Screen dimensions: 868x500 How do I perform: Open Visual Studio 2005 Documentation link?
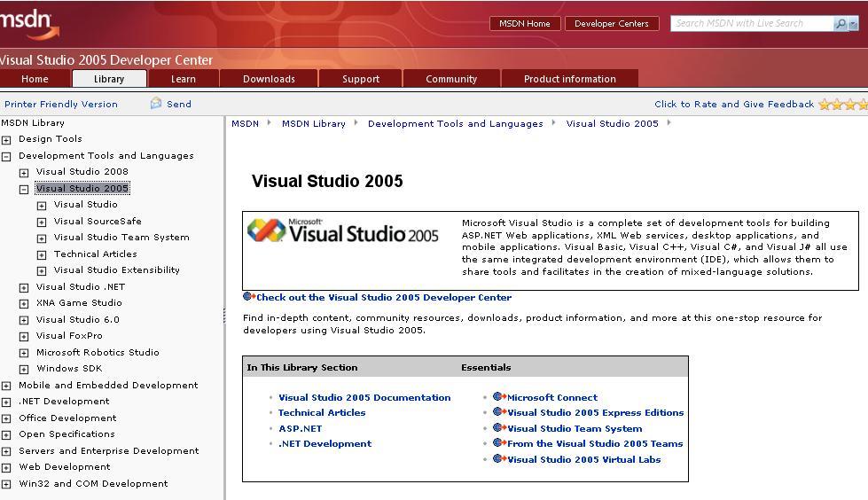(x=364, y=398)
